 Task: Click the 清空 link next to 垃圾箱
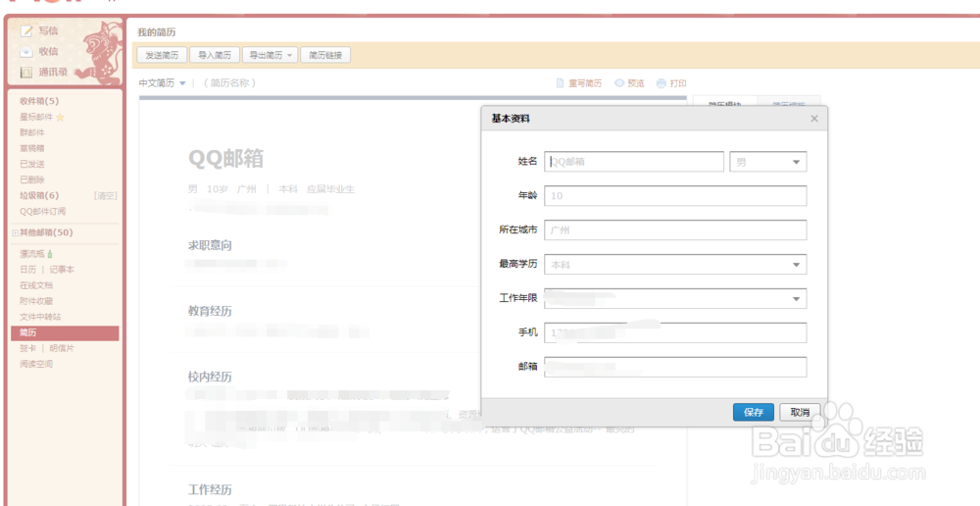point(105,196)
